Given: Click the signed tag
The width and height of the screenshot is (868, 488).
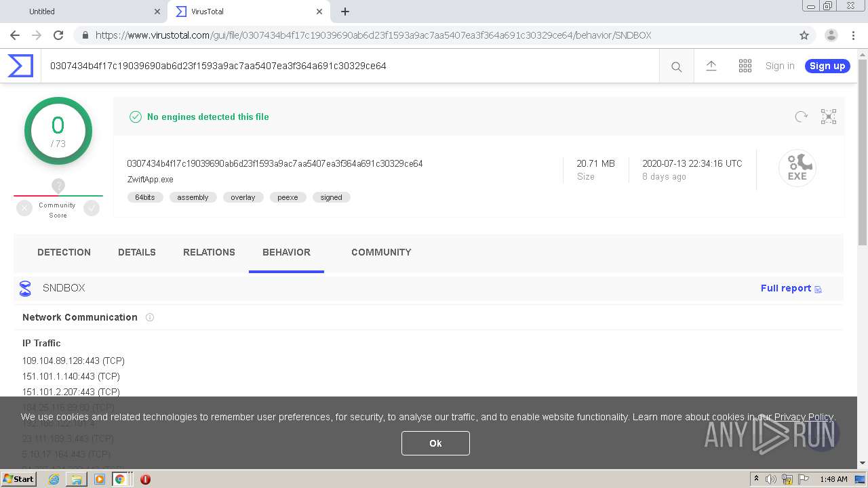Looking at the screenshot, I should coord(331,197).
